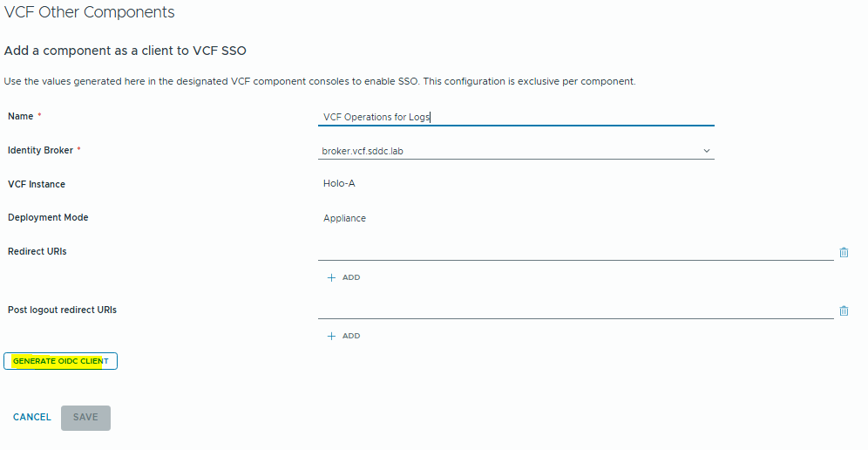Open the broker.vcf.sddc.lab combo box
868x450 pixels.
pyautogui.click(x=516, y=151)
